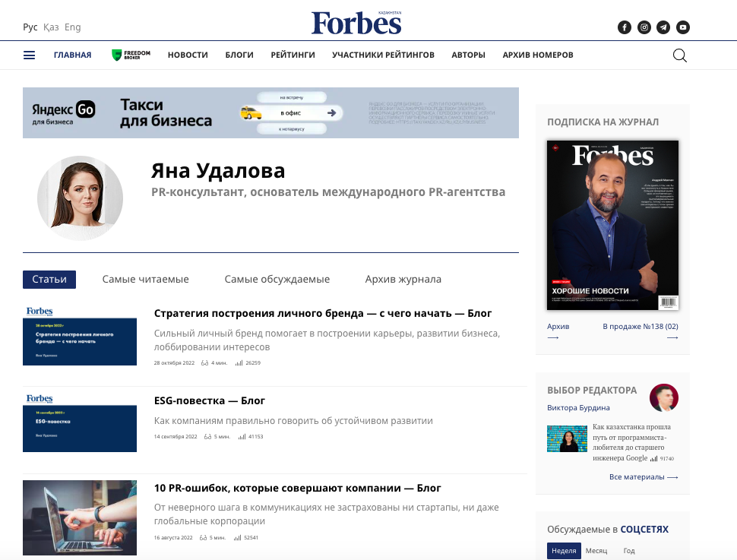737x560 pixels.
Task: Click the arrow under Архив link
Action: pyautogui.click(x=553, y=337)
